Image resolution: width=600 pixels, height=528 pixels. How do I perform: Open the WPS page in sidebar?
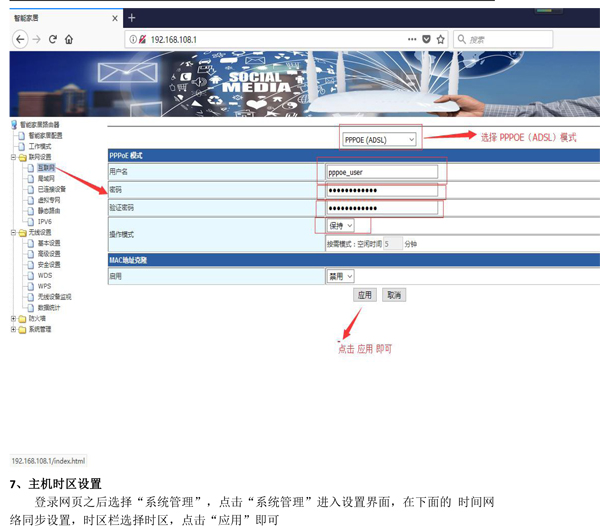pos(44,286)
